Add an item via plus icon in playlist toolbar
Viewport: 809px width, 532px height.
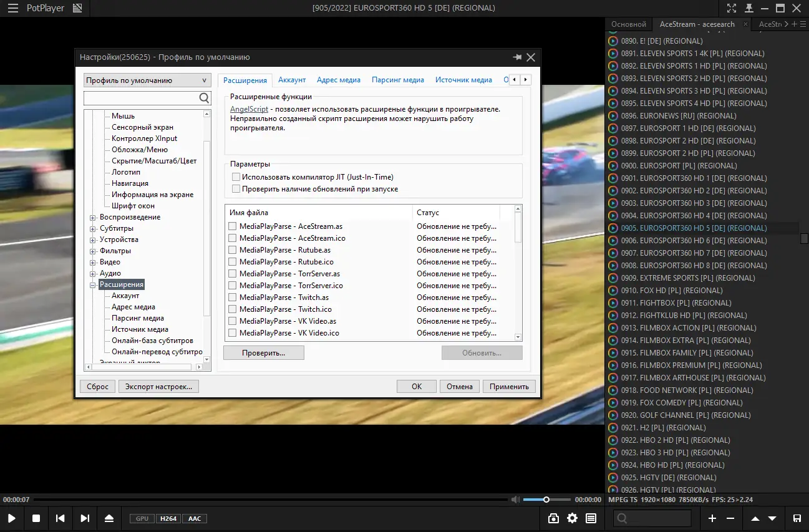tap(712, 518)
